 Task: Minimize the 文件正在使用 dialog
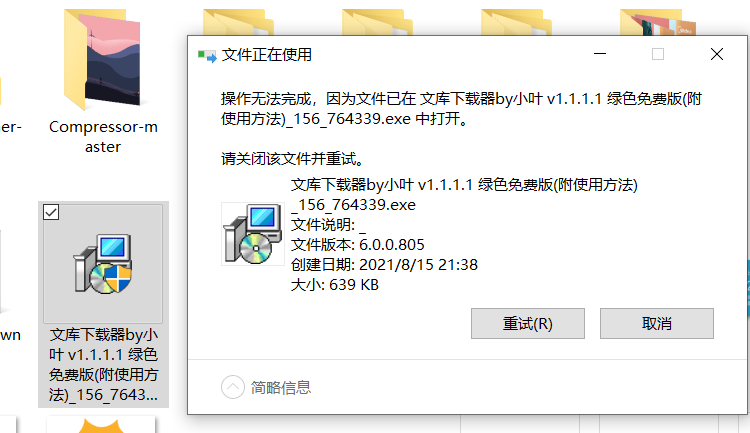(600, 54)
